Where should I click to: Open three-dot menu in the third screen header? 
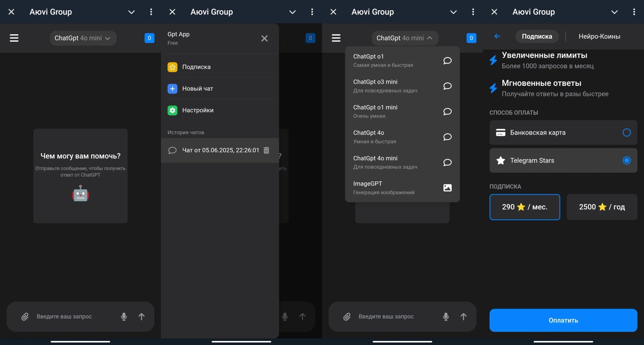tap(473, 12)
